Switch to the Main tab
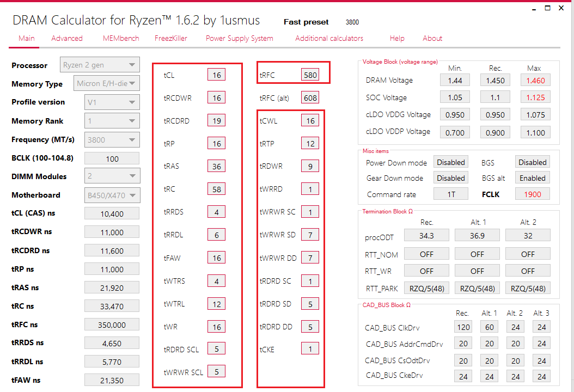This screenshot has height=392, width=574. click(x=26, y=39)
